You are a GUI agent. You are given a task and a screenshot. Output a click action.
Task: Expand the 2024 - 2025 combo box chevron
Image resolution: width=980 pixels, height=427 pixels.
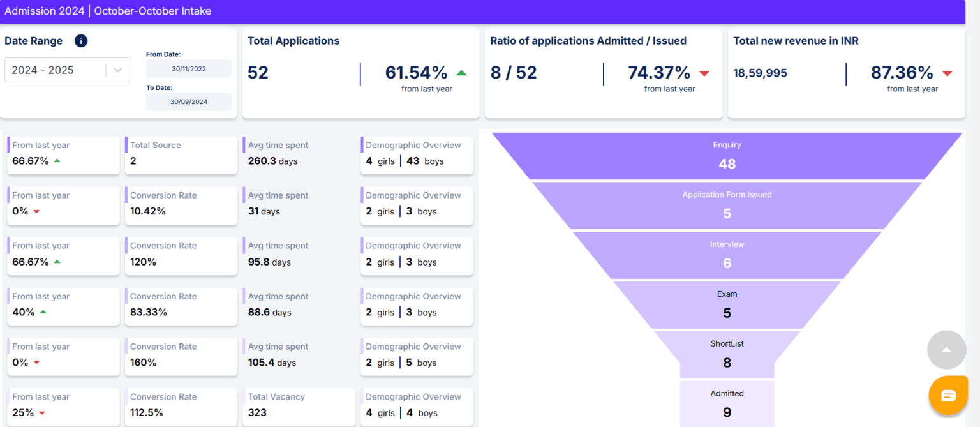click(x=116, y=70)
